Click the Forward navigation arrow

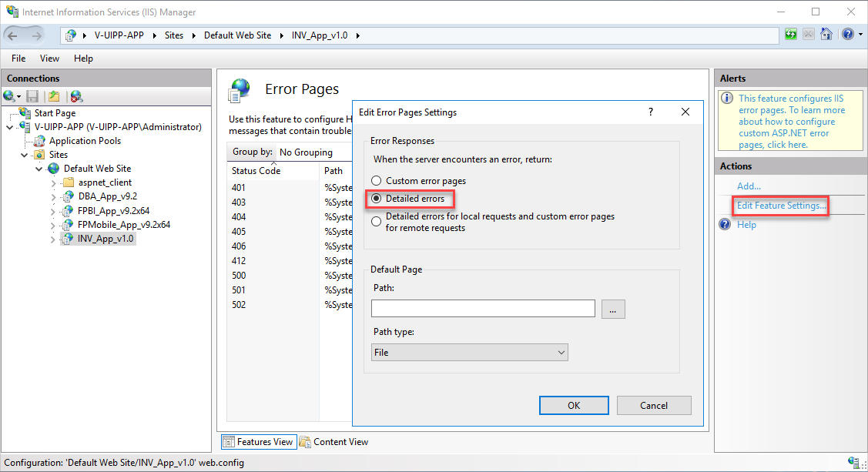36,36
